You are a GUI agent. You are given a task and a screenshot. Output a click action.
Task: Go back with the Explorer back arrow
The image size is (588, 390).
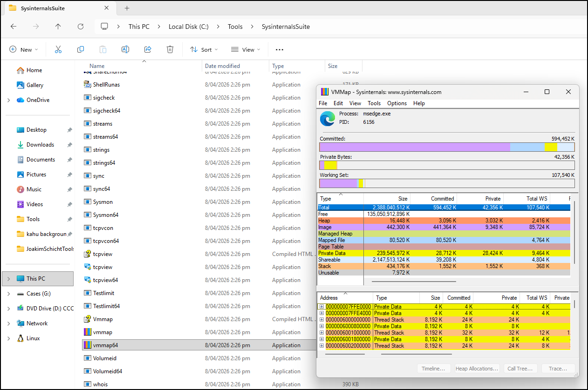[x=14, y=27]
